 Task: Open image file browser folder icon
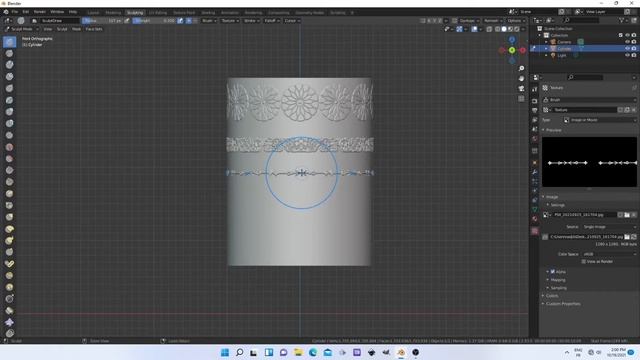pyautogui.click(x=627, y=237)
